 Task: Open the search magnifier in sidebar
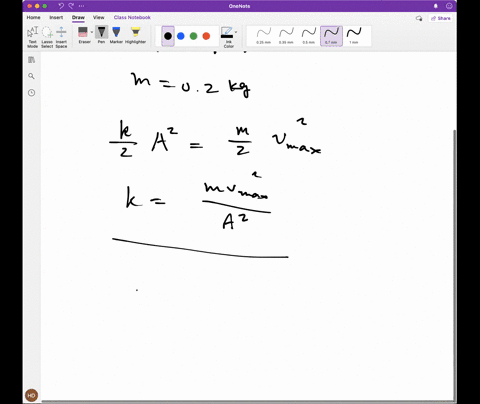pyautogui.click(x=31, y=76)
